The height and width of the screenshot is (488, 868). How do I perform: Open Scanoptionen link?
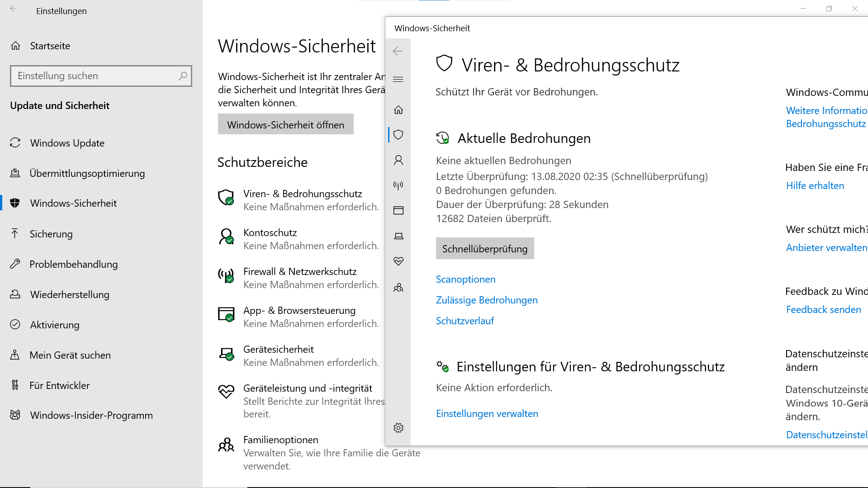[465, 279]
